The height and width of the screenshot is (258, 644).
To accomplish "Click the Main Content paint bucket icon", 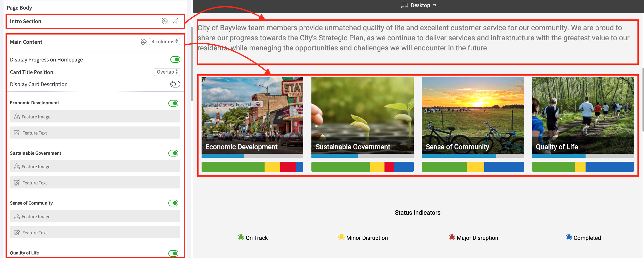I will (143, 42).
